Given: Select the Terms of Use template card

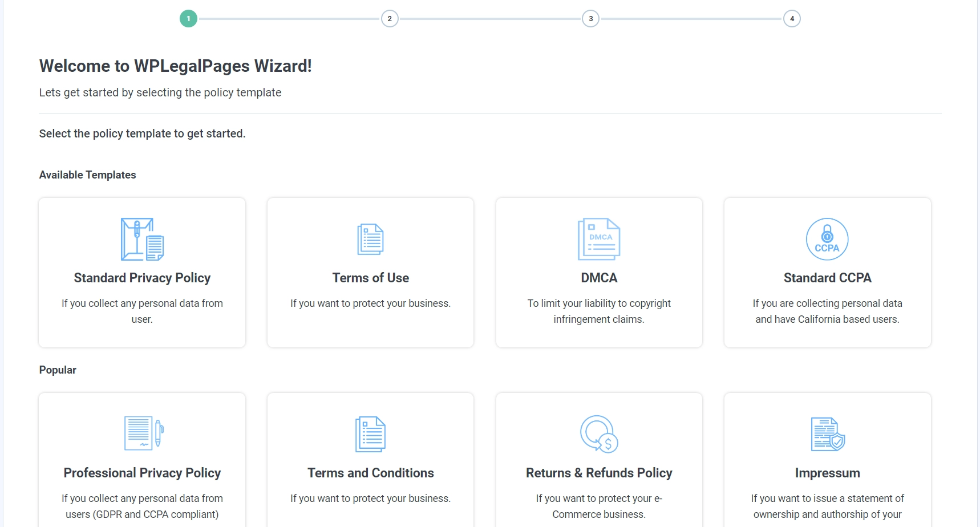Looking at the screenshot, I should 370,273.
